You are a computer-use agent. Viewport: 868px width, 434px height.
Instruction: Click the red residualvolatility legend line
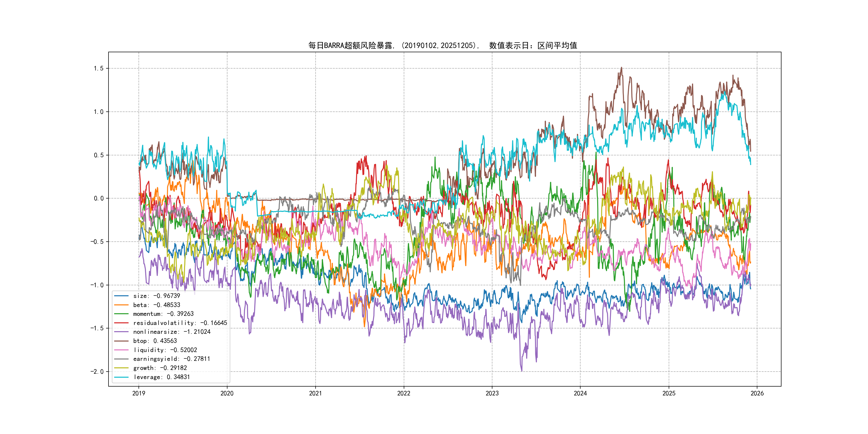point(121,323)
